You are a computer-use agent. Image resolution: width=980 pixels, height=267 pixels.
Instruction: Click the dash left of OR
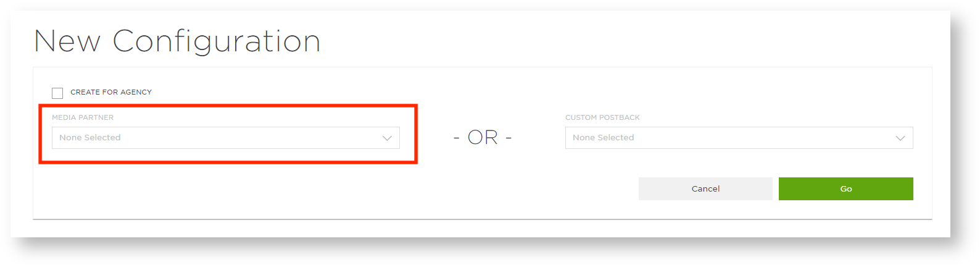pos(457,138)
